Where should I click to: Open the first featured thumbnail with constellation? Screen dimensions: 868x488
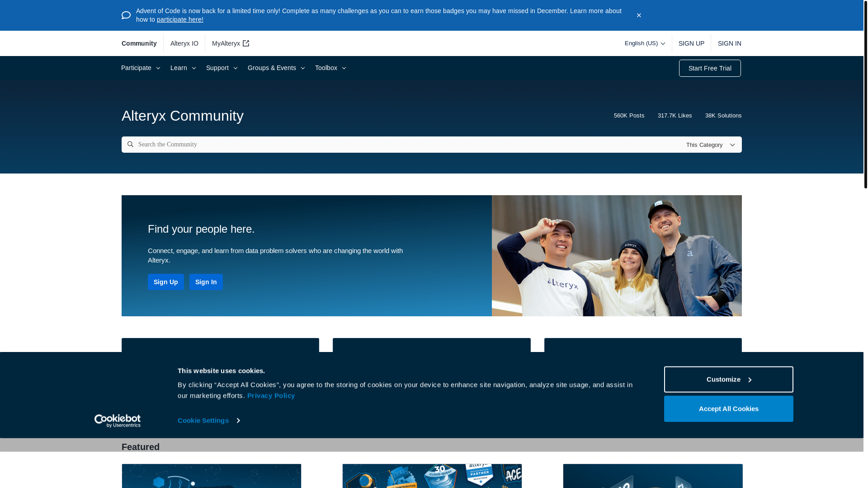(x=212, y=476)
